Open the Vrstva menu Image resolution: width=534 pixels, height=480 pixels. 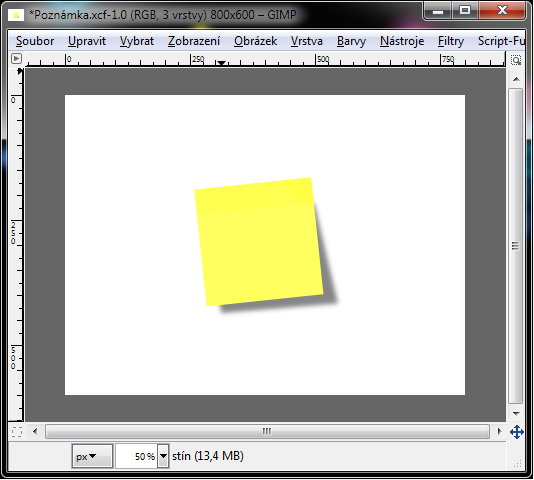click(x=307, y=41)
